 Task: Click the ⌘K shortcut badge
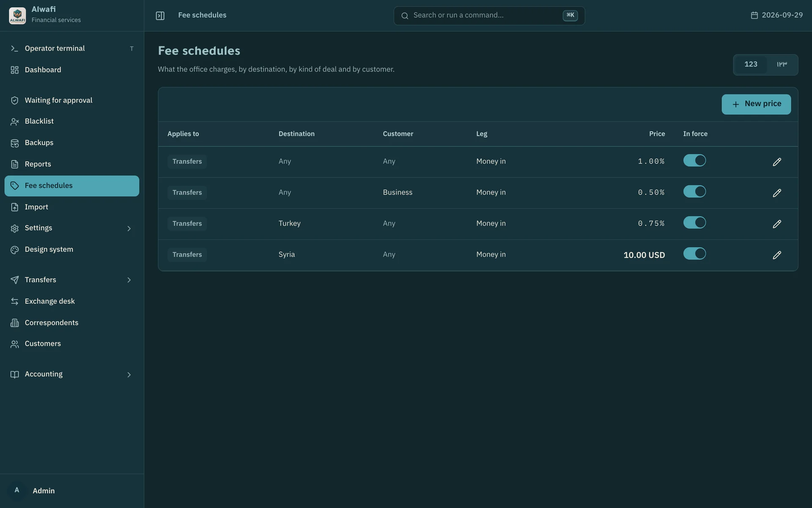point(570,15)
